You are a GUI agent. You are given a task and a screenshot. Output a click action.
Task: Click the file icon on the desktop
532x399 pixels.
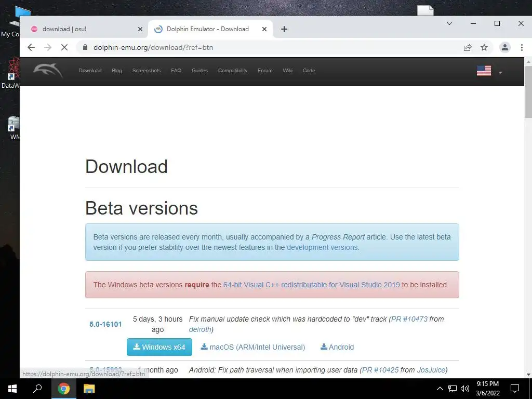425,10
